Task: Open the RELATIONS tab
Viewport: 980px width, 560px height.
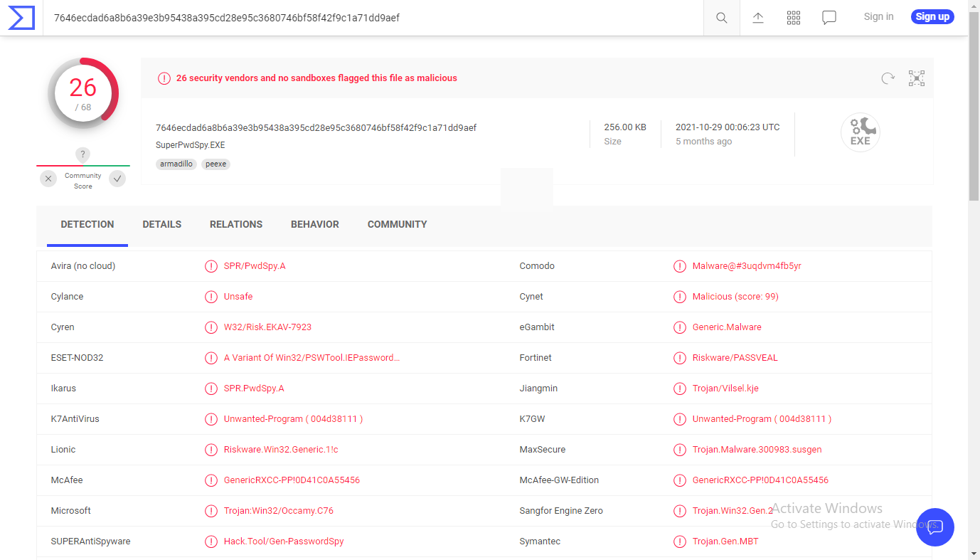Action: click(x=236, y=224)
